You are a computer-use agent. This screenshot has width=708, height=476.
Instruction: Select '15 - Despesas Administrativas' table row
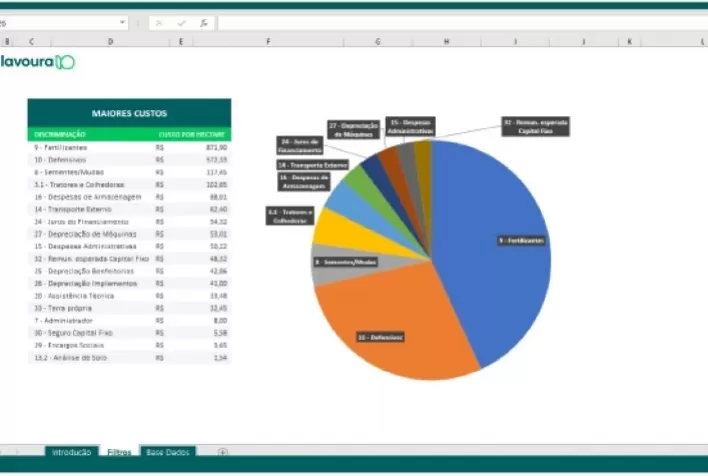click(x=129, y=246)
